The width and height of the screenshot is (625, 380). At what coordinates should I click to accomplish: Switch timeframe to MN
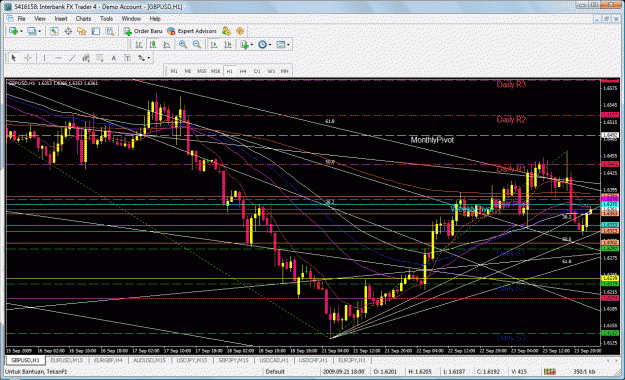pos(285,71)
